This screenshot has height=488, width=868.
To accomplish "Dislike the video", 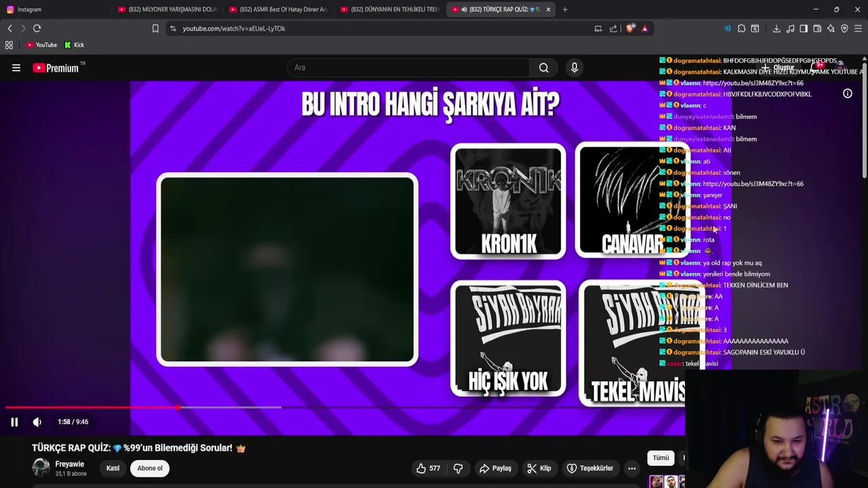I will (458, 468).
